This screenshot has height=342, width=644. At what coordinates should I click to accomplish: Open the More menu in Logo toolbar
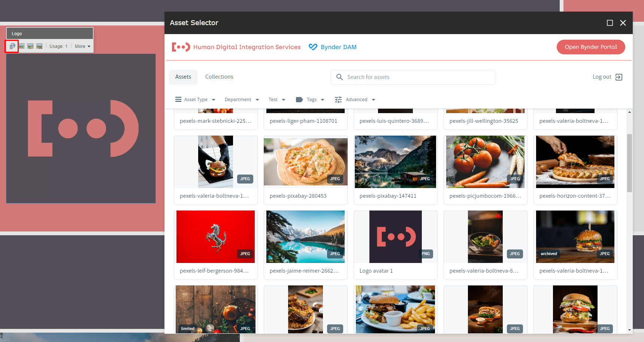click(82, 46)
